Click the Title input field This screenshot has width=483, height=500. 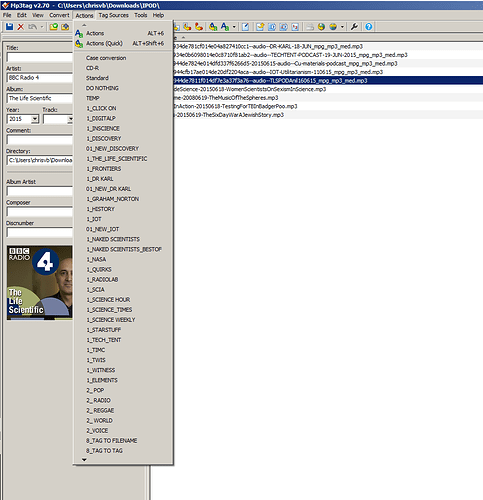pyautogui.click(x=39, y=57)
